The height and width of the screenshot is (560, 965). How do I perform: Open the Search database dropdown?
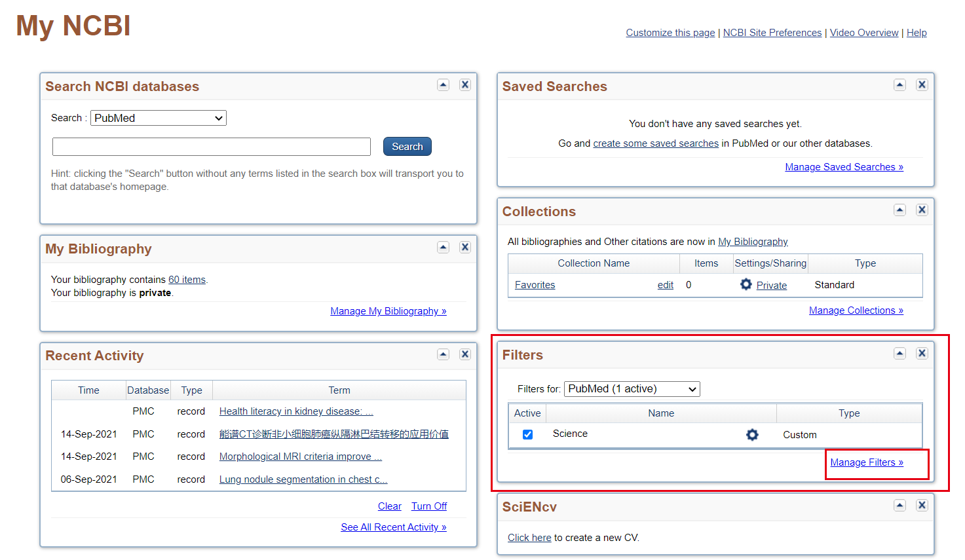click(x=158, y=118)
